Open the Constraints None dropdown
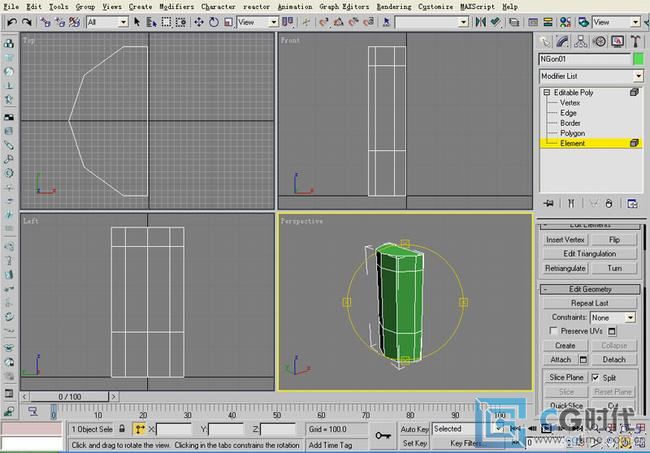Screen dimensions: 650x453 (x=613, y=318)
